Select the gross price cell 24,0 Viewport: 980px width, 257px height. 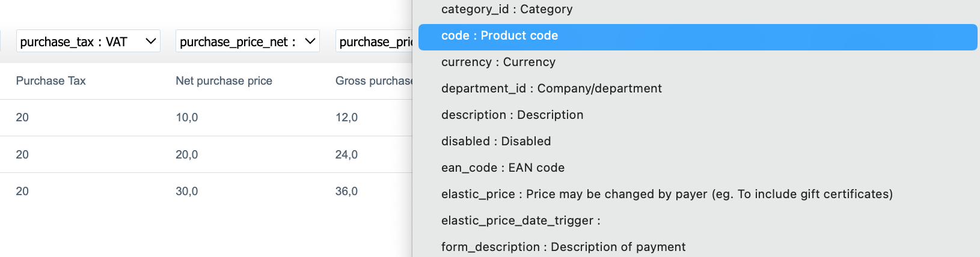point(346,155)
